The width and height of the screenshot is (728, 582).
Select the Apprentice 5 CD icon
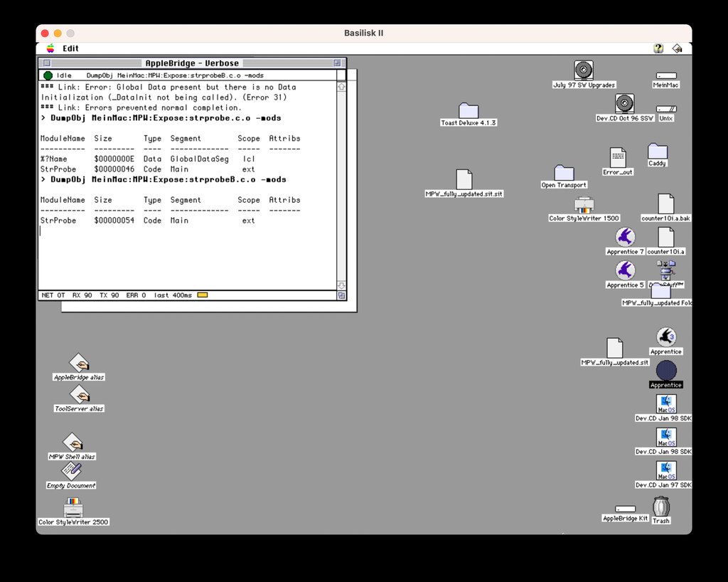(x=625, y=270)
